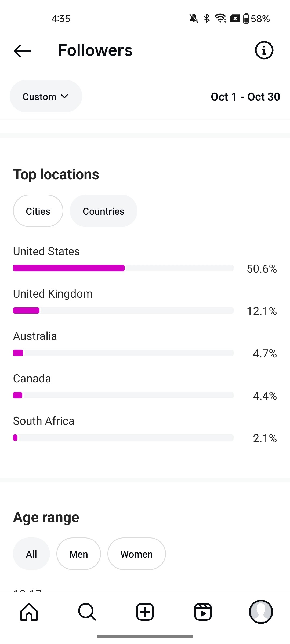
Task: Select the Women age filter
Action: tap(136, 554)
